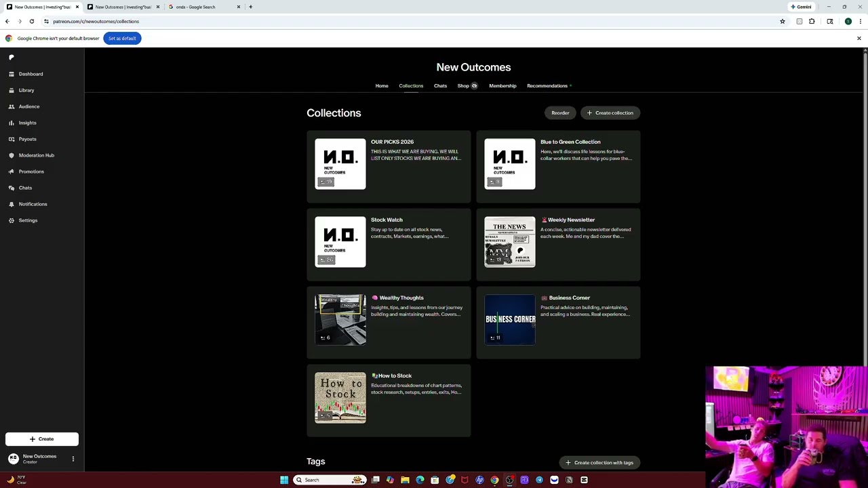
Task: Click the site information icon in the address bar
Action: [46, 22]
